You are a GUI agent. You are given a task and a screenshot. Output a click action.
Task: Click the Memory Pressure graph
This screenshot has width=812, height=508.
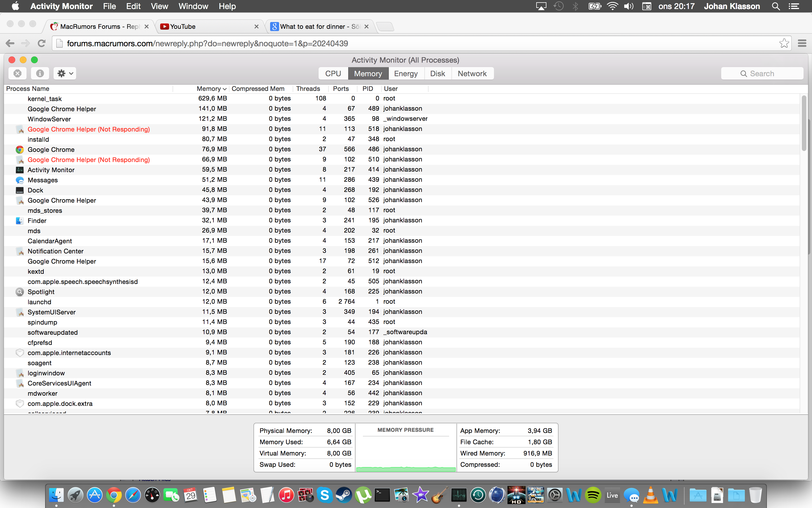coord(406,454)
